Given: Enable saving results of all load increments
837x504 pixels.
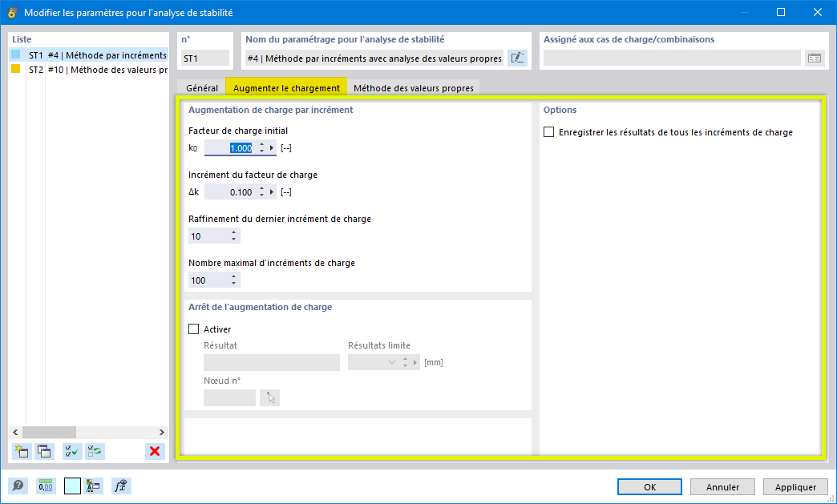Looking at the screenshot, I should (549, 131).
